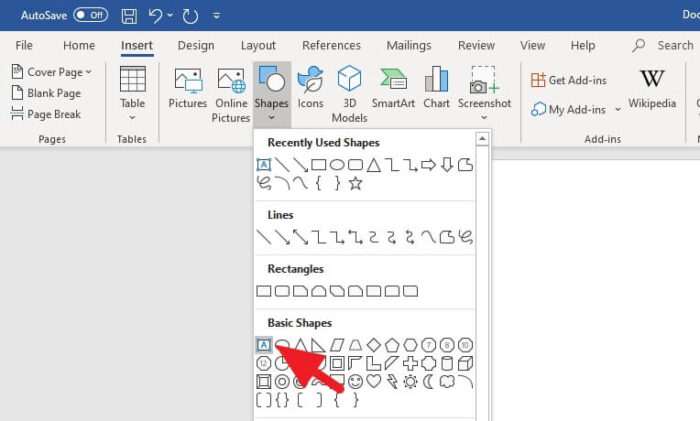Select Right Arrow in Recently Used Shapes
The width and height of the screenshot is (700, 421).
[429, 165]
